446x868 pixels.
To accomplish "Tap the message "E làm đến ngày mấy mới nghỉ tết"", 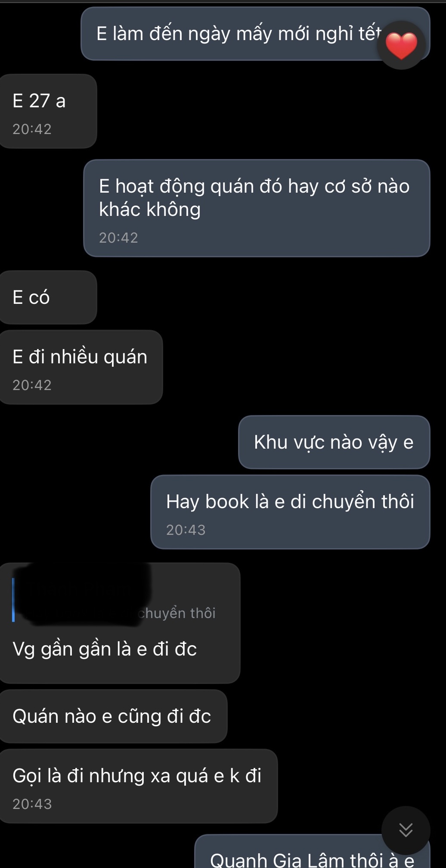I will (255, 34).
